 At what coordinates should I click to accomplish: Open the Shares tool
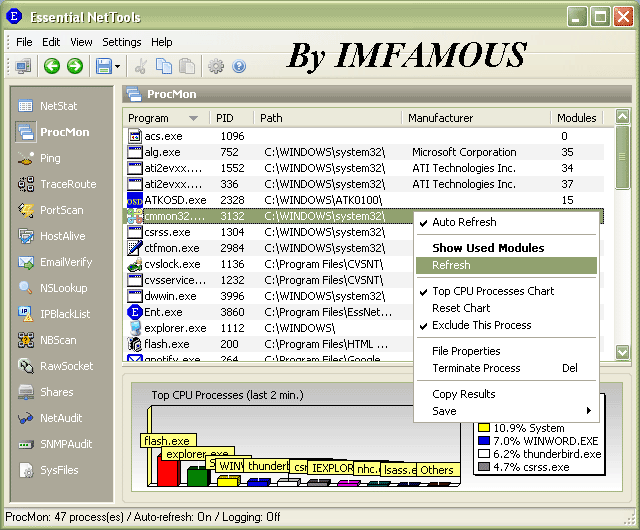46,392
